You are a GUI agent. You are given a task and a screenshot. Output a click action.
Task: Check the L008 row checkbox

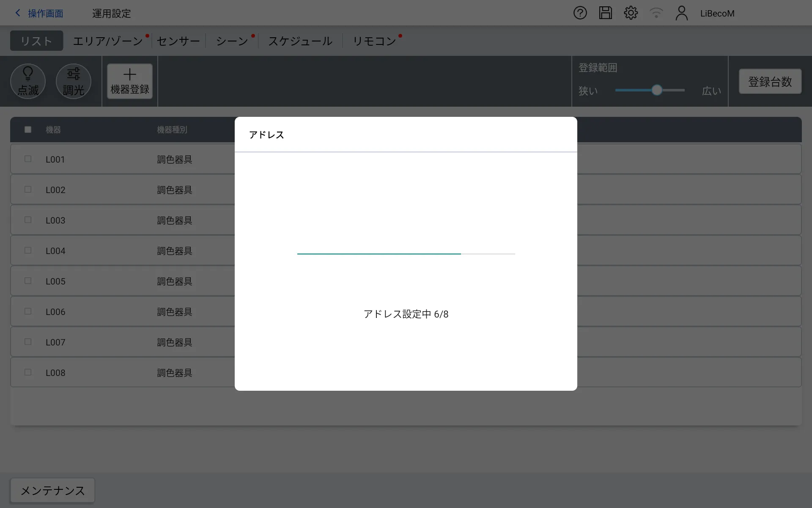(28, 373)
